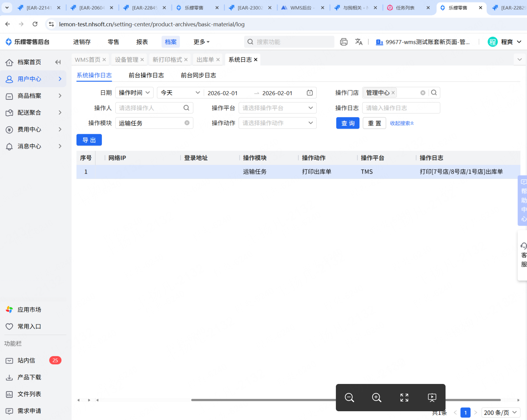The image size is (527, 420).
Task: Clear the 运输任务 module filter
Action: point(187,123)
